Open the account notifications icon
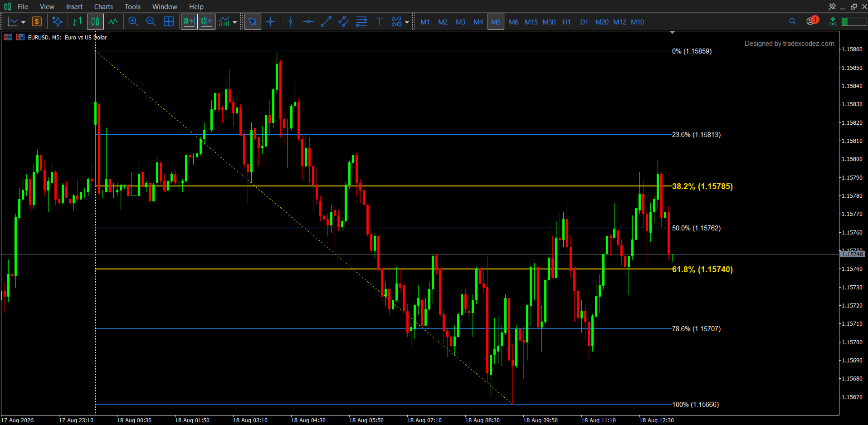The width and height of the screenshot is (868, 425). (x=812, y=21)
